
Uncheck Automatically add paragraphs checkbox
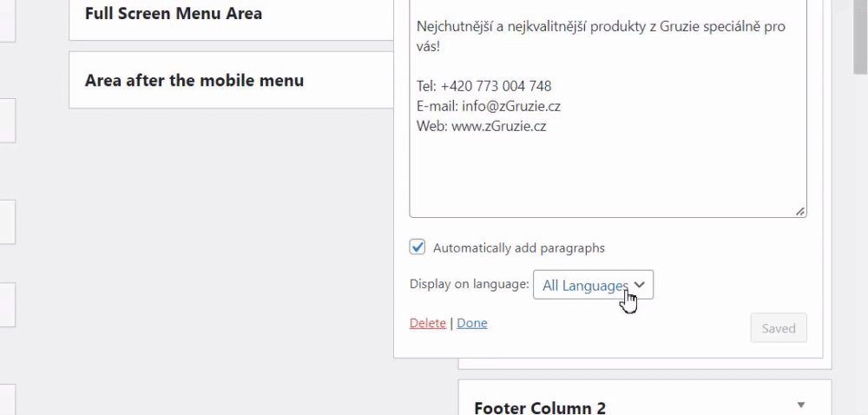418,247
